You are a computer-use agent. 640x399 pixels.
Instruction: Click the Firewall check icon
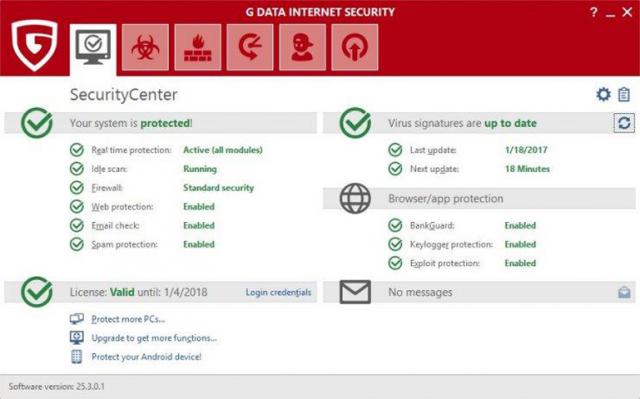(x=77, y=188)
